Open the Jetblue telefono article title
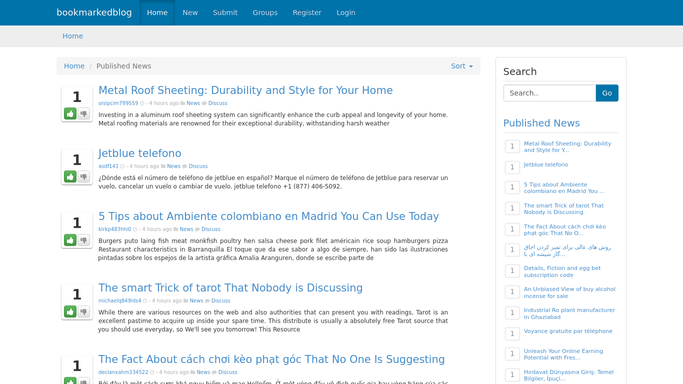 coord(140,153)
